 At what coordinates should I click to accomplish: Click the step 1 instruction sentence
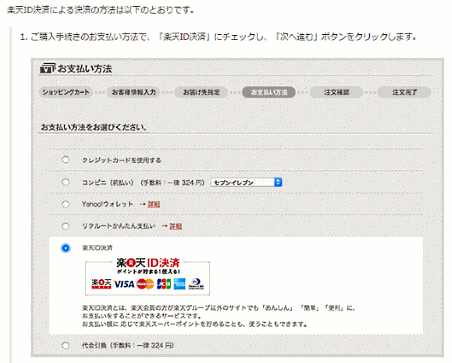(x=218, y=36)
